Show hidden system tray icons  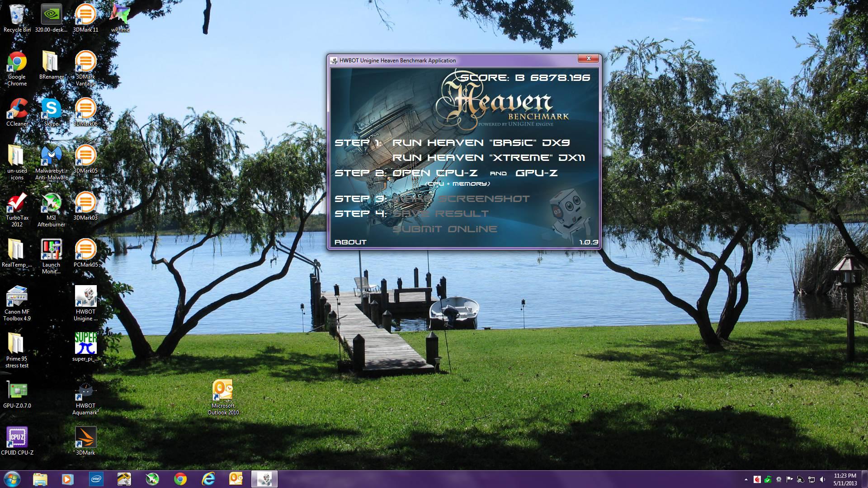point(746,479)
